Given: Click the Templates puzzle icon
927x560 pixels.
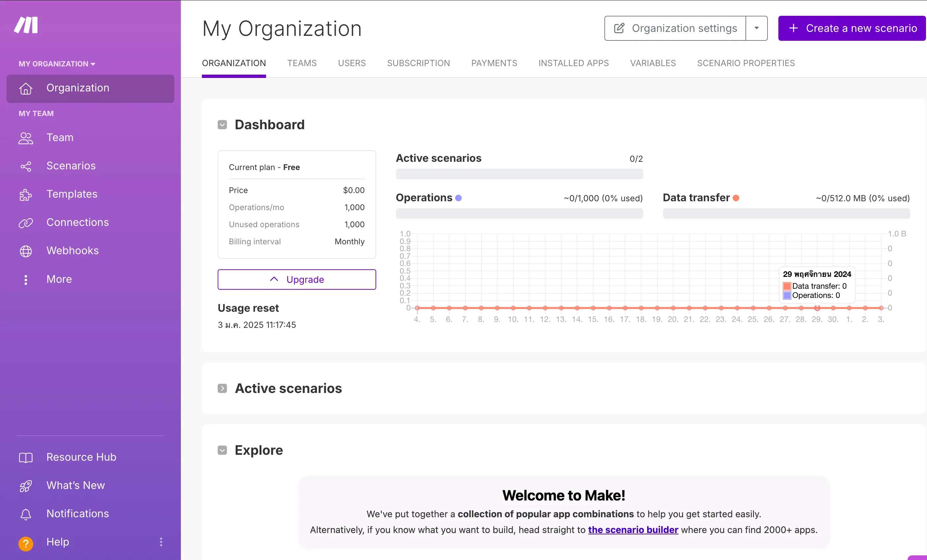Looking at the screenshot, I should (x=26, y=194).
